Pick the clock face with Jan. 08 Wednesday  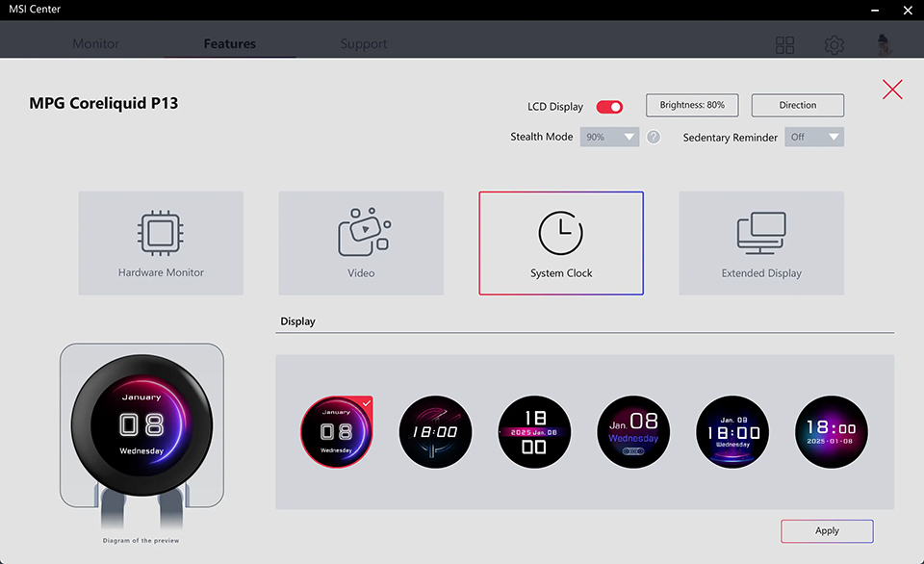click(633, 432)
